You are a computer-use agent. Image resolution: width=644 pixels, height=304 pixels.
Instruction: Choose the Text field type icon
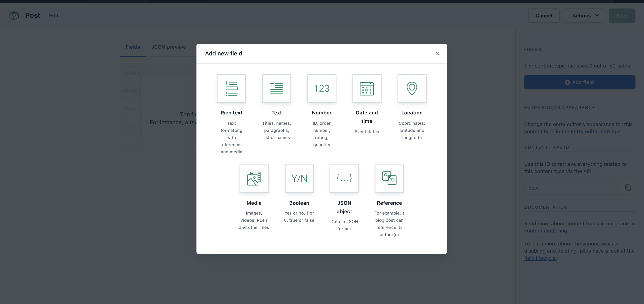277,89
